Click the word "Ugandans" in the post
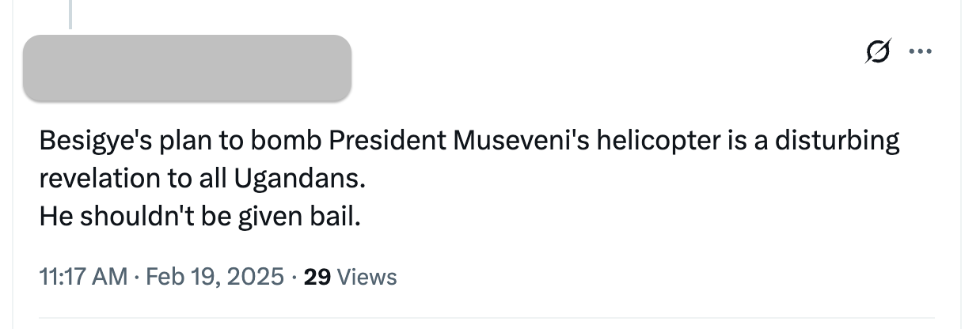The height and width of the screenshot is (329, 980). 298,179
